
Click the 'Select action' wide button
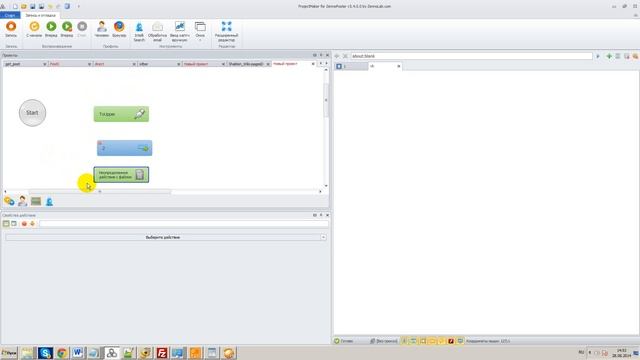(162, 237)
